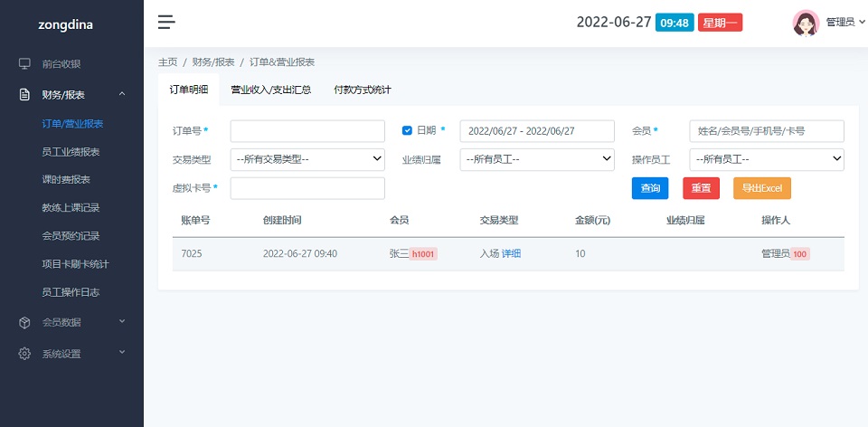The width and height of the screenshot is (868, 427).
Task: Click the 虚拟卡号 input field
Action: pos(307,188)
